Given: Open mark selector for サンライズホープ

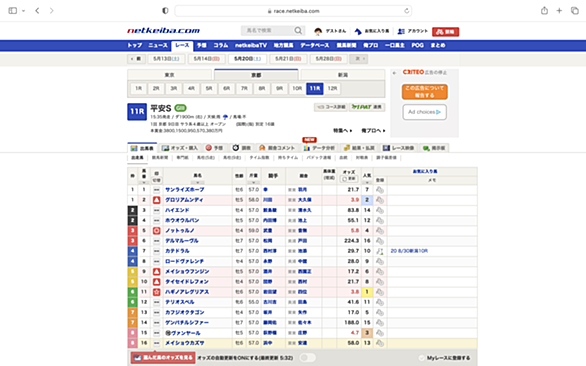Looking at the screenshot, I should pos(157,190).
